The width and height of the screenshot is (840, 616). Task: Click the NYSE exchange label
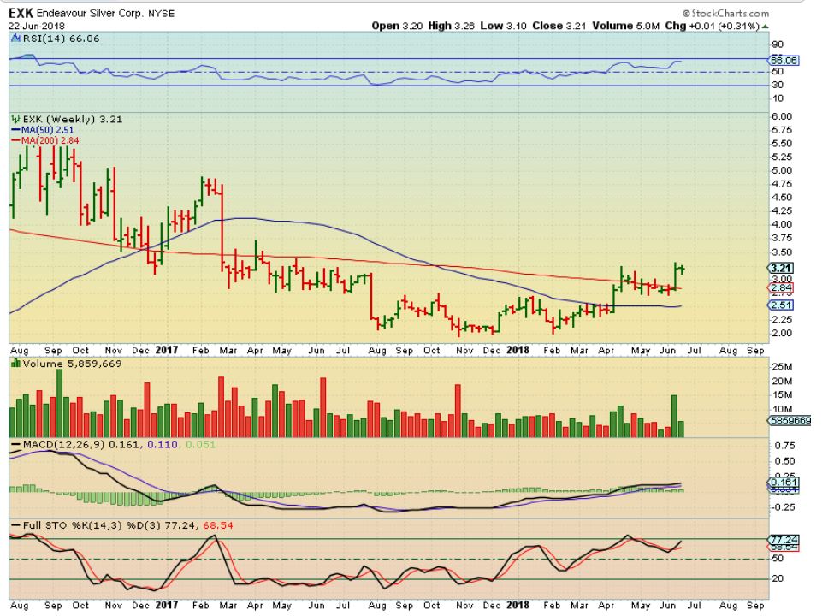162,14
